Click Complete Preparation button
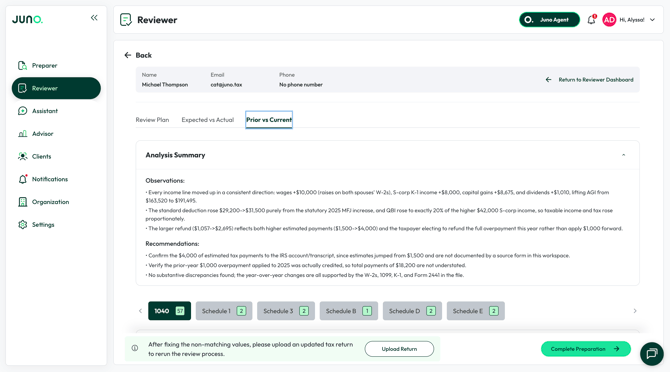Viewport: 670px width, 372px height. pyautogui.click(x=585, y=349)
